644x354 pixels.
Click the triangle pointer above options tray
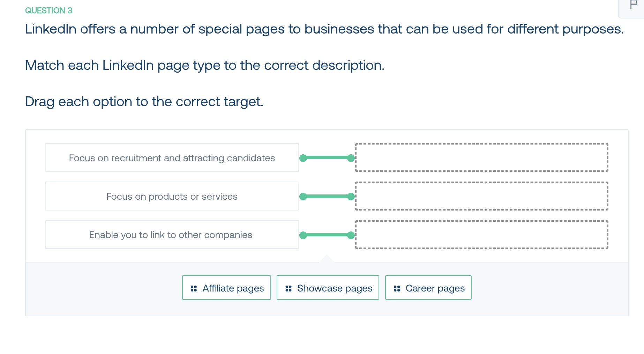click(327, 258)
